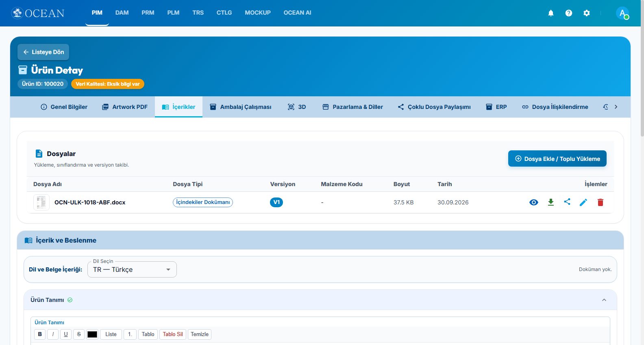Click the OCEAN logo

tap(38, 13)
